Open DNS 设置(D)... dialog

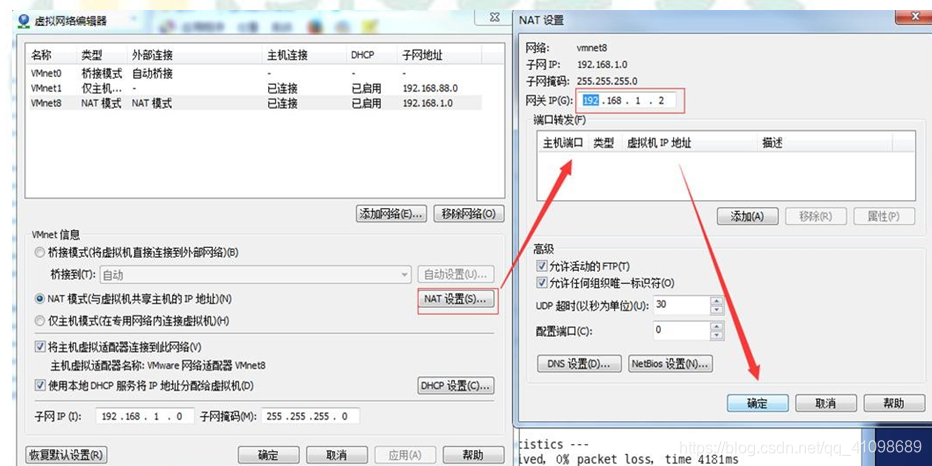(579, 364)
